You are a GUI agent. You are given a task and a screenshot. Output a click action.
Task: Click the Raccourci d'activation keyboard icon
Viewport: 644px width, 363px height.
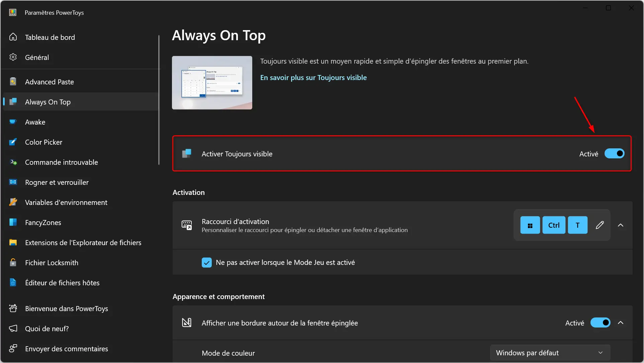tap(187, 225)
